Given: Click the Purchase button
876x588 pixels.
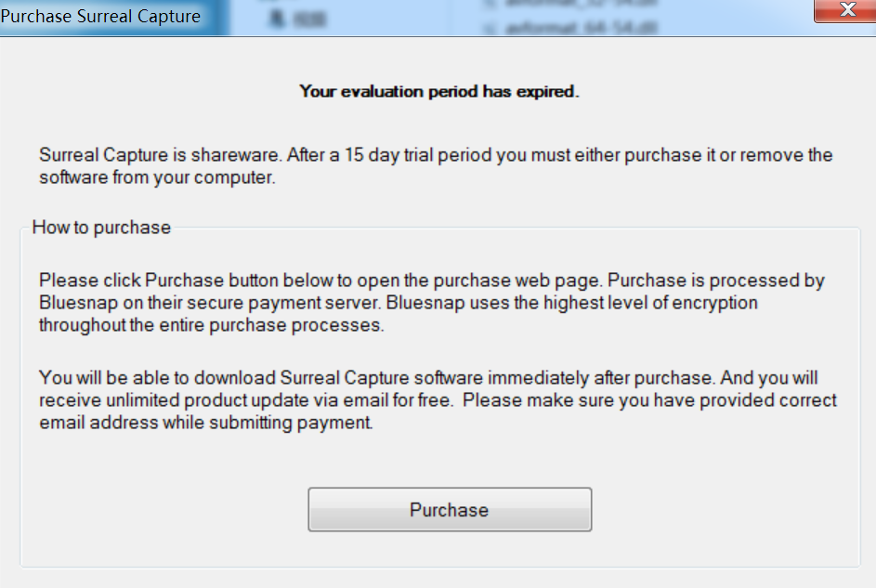Looking at the screenshot, I should point(450,510).
